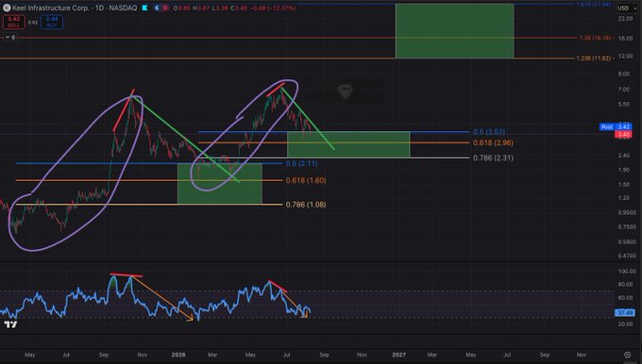
Task: Click the cyan K indicator icon
Action: click(x=144, y=8)
